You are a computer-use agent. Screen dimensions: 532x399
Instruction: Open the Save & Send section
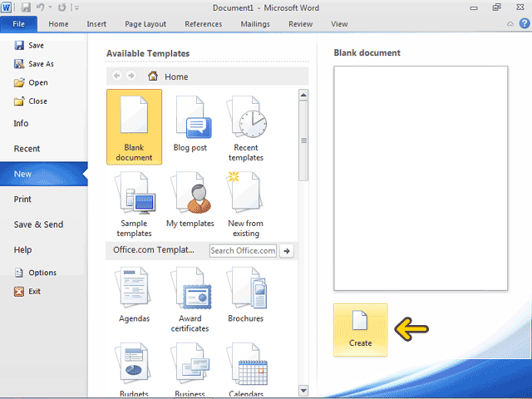[x=38, y=224]
